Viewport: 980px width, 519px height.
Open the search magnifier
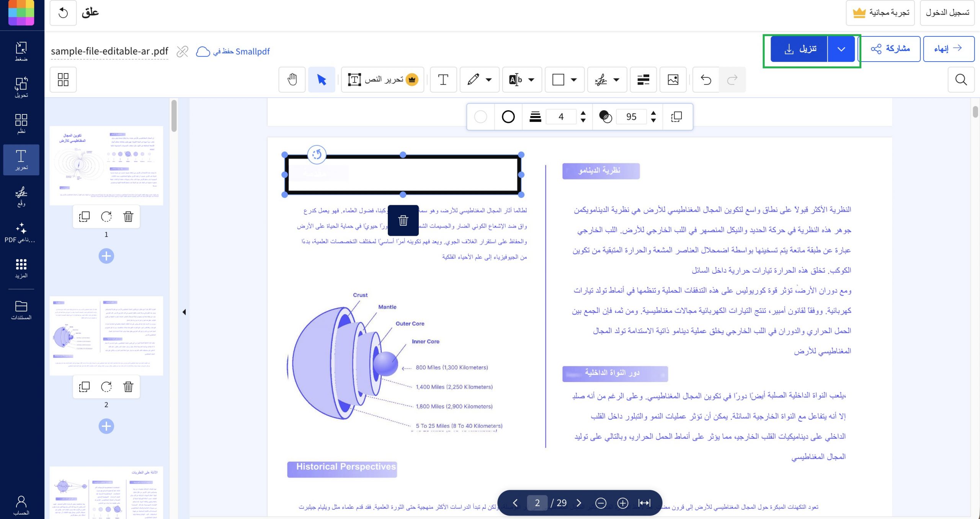tap(961, 80)
